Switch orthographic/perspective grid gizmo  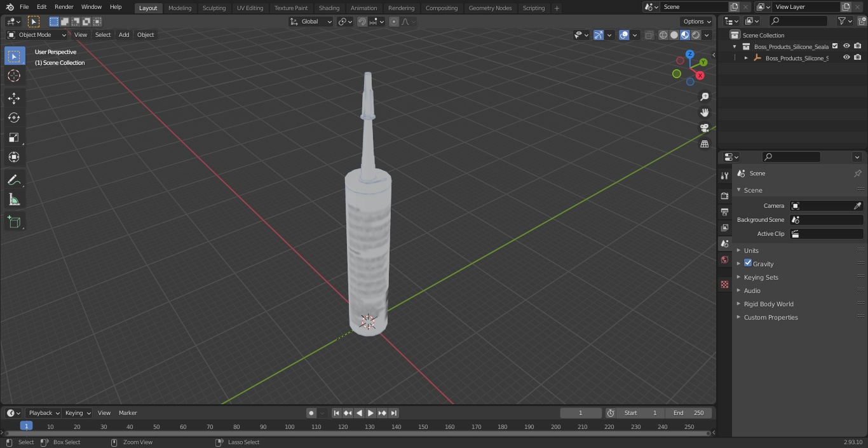[x=704, y=144]
